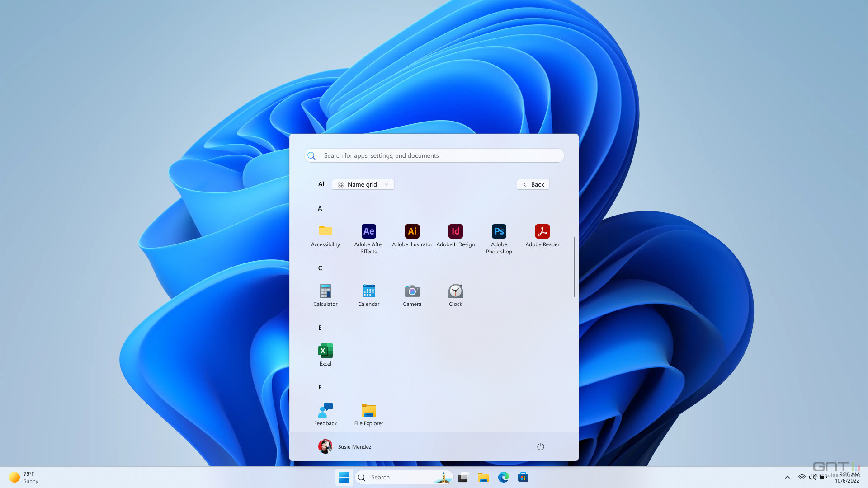Image resolution: width=868 pixels, height=488 pixels.
Task: Click the Search input field
Action: pos(434,155)
